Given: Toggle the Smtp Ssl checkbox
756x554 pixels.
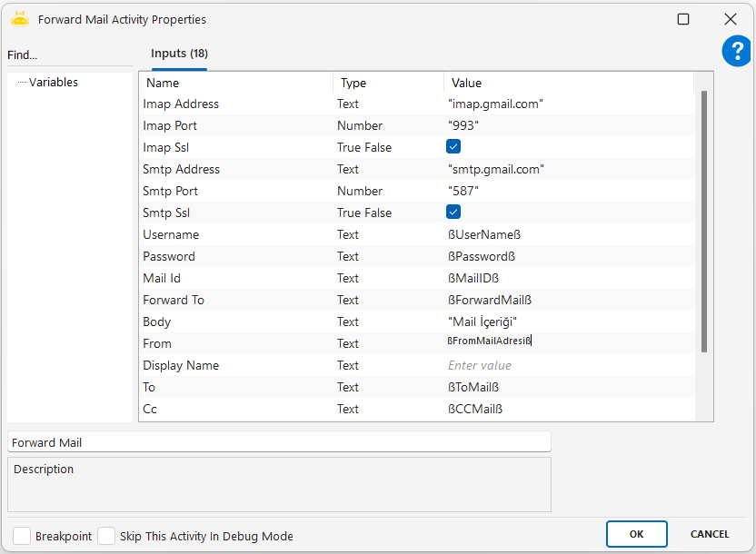Looking at the screenshot, I should click(453, 213).
